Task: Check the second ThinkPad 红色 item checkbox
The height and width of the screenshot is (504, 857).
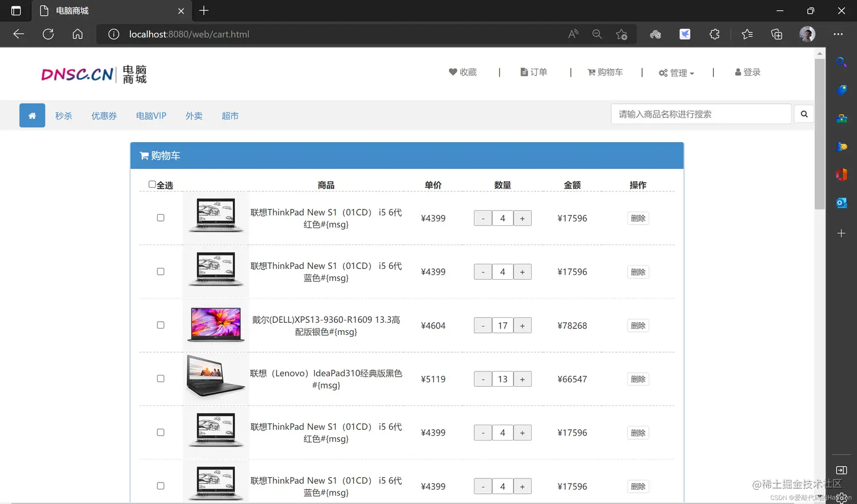Action: click(160, 432)
